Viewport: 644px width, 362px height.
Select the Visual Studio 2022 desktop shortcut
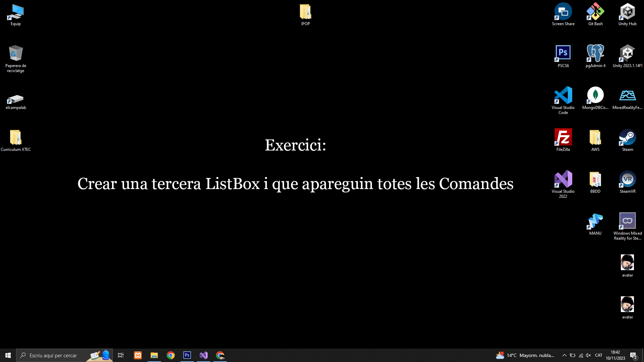(x=563, y=179)
